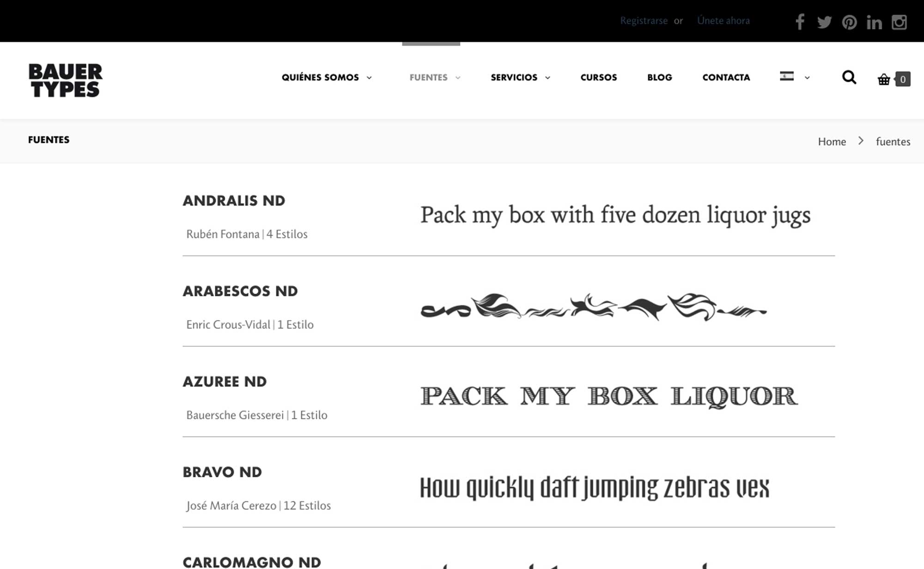Expand the Quiénes Somos dropdown arrow
The height and width of the screenshot is (569, 924).
(x=369, y=78)
